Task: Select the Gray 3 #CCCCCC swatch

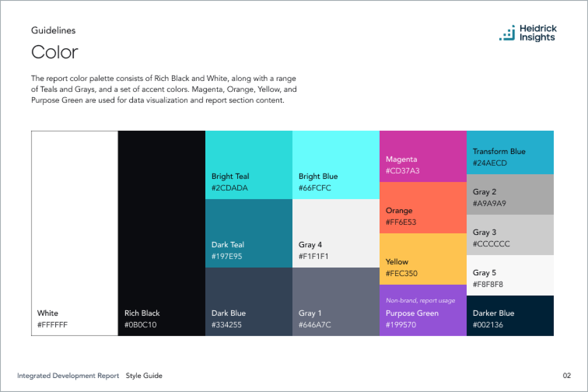Action: [510, 235]
